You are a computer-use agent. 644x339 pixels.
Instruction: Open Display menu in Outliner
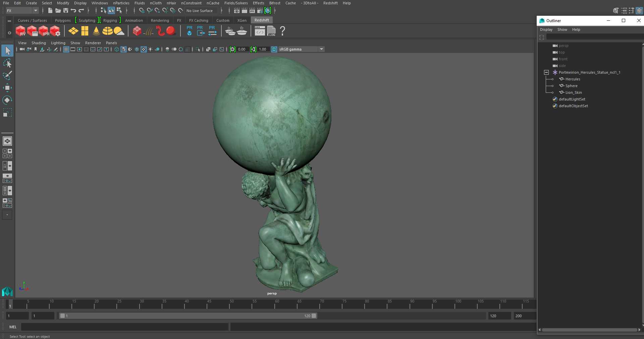click(x=546, y=29)
